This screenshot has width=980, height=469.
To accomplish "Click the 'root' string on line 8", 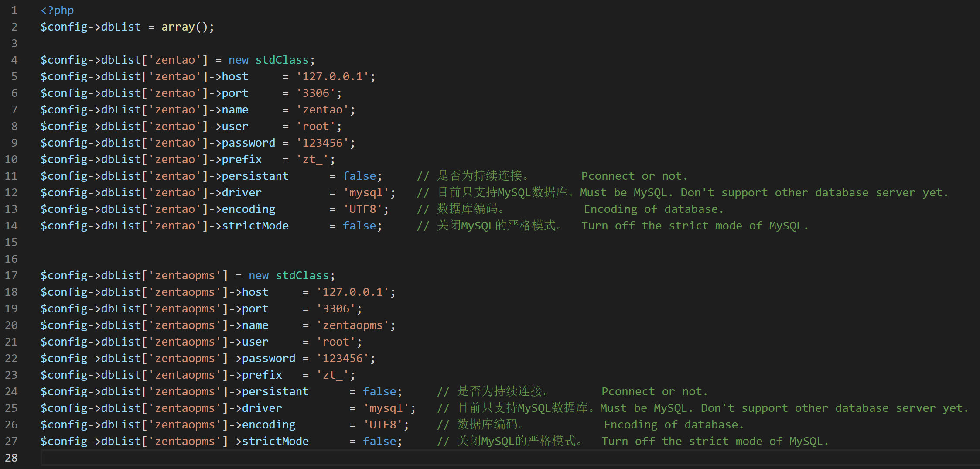I will pyautogui.click(x=316, y=126).
